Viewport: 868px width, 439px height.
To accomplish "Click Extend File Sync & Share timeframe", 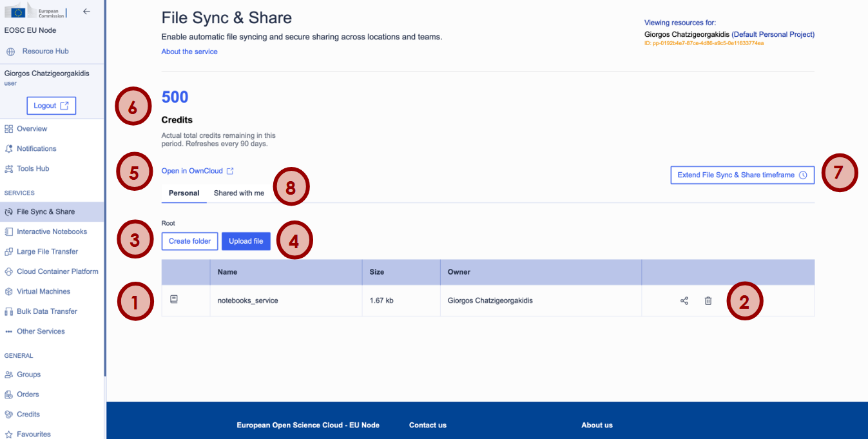I will point(742,175).
